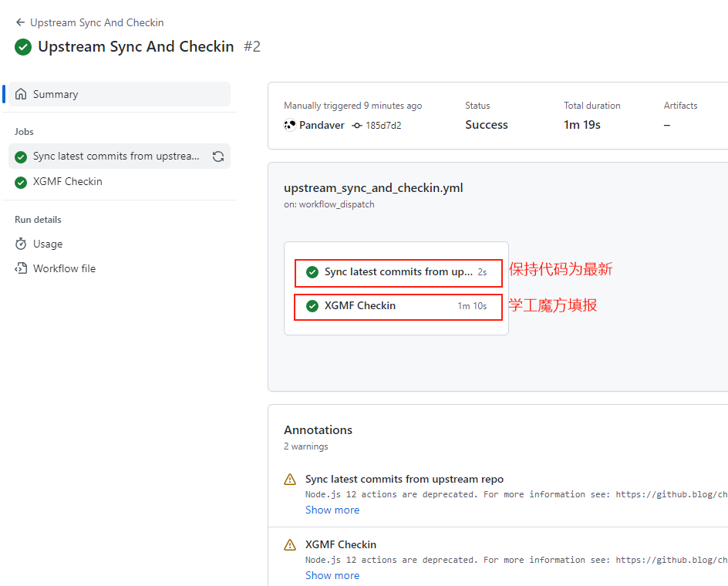Click the green check icon of sidebar XGMF Checkin

coord(21,182)
